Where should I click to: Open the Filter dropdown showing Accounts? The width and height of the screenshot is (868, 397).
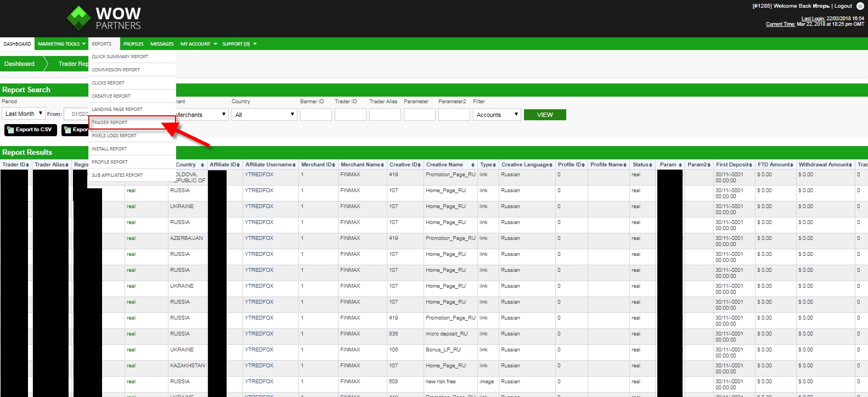tap(497, 115)
